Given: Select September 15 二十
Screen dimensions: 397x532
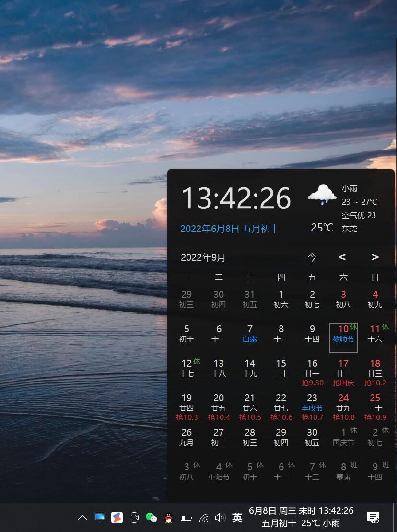Looking at the screenshot, I should [281, 368].
